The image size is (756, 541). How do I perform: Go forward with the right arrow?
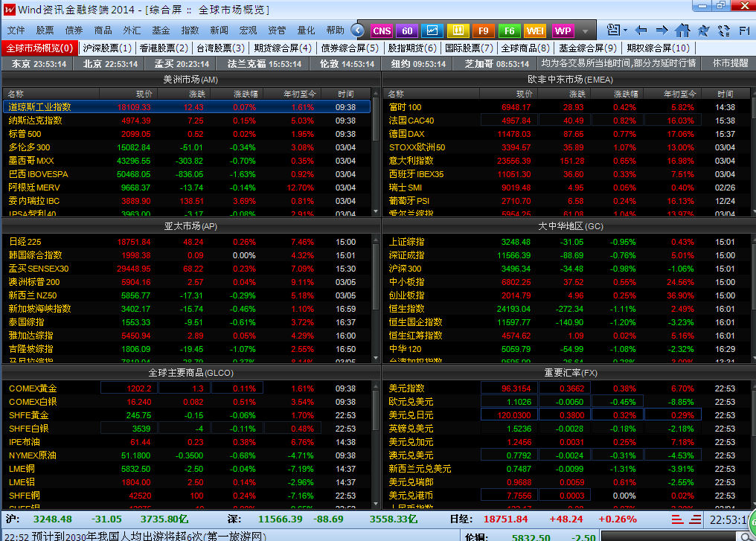[x=662, y=31]
